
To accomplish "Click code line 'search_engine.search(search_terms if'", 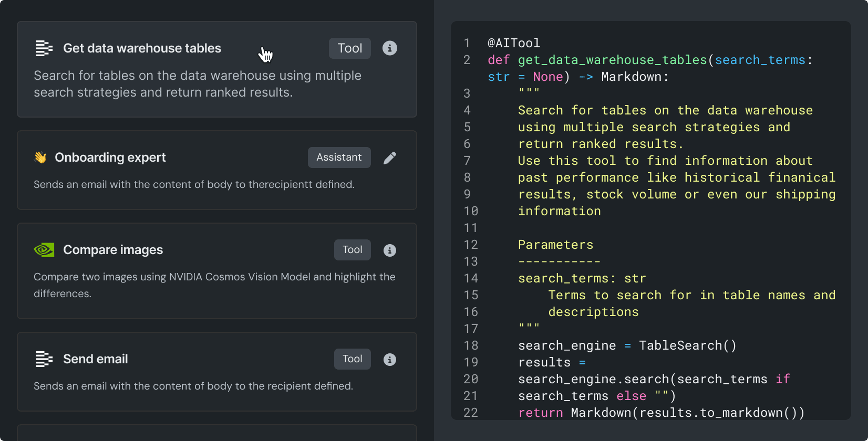I will coord(654,379).
